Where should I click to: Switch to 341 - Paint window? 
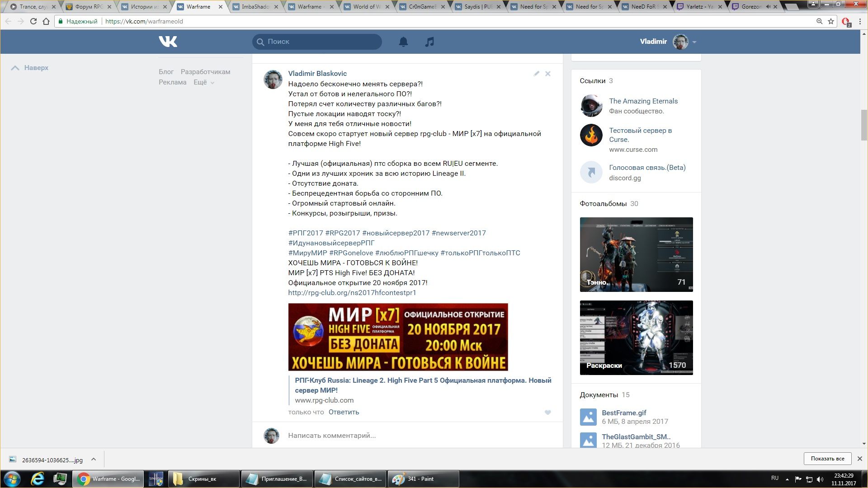click(x=423, y=479)
